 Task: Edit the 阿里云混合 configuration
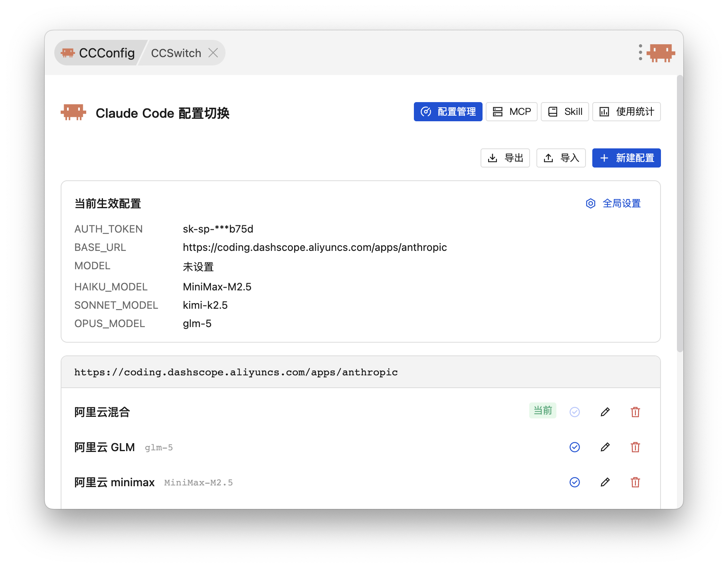pos(605,412)
